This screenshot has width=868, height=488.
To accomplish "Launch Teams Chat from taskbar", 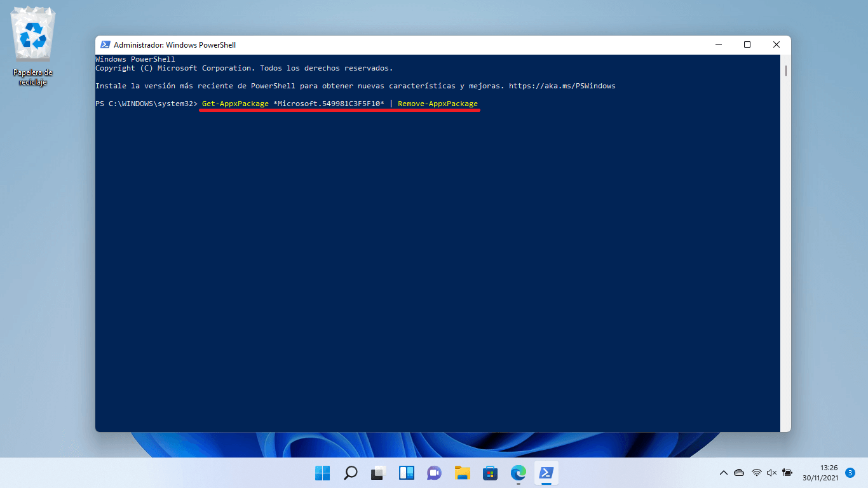I will pos(435,473).
